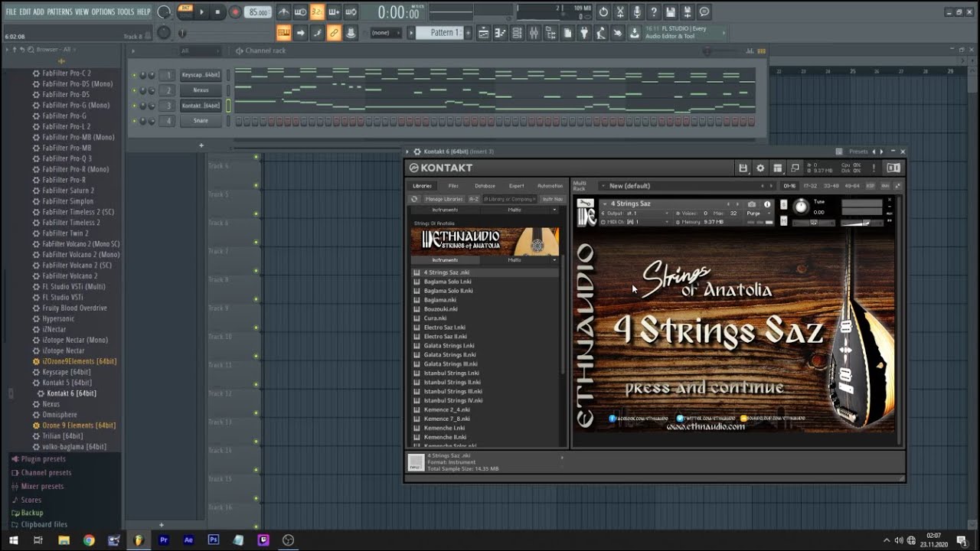Click the Manage Libraries button
The height and width of the screenshot is (551, 980).
pos(444,199)
